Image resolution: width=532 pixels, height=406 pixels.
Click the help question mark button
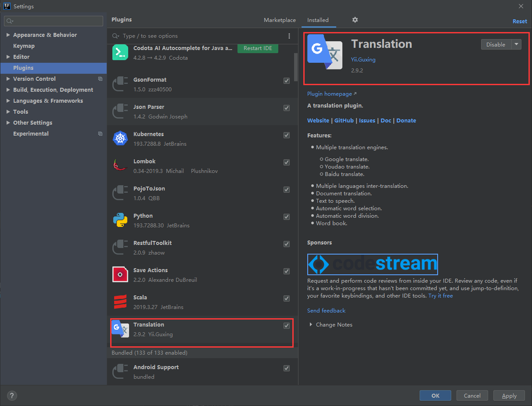click(12, 395)
